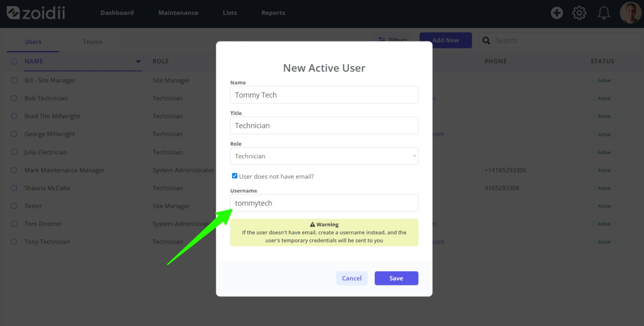The width and height of the screenshot is (644, 326).
Task: Open the Bill - Site Manager user
Action: point(50,80)
